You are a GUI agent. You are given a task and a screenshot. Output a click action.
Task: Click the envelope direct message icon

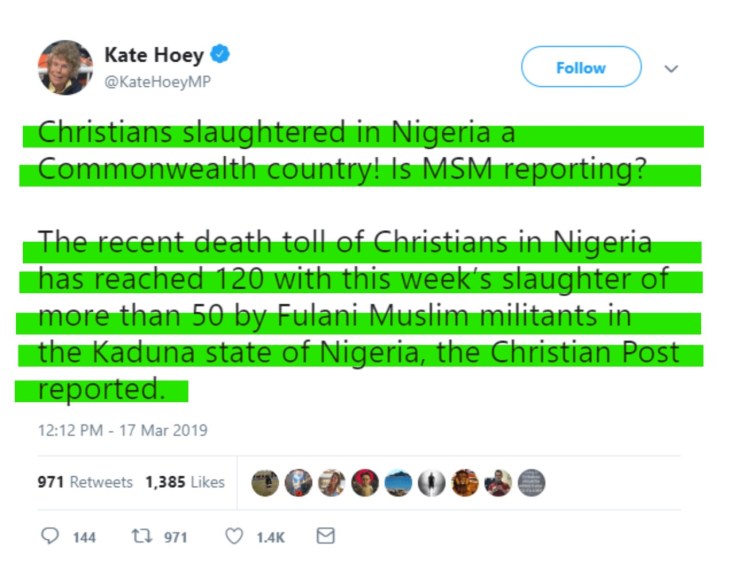(x=325, y=536)
